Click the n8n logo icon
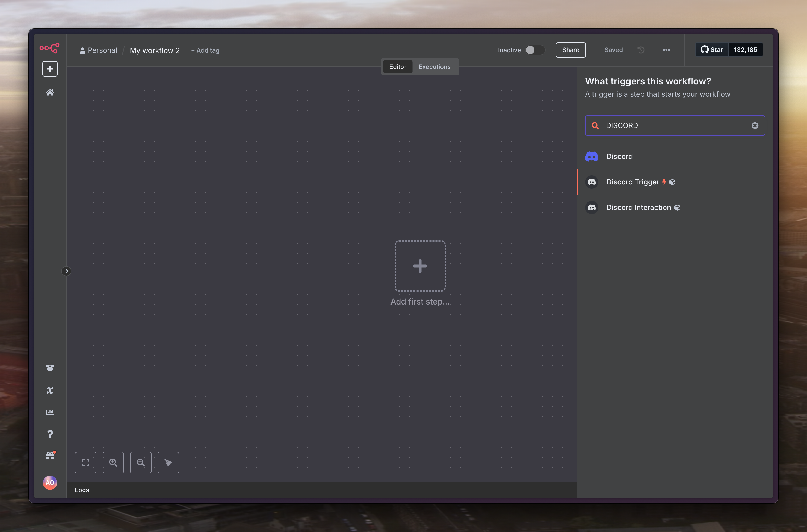 click(49, 48)
